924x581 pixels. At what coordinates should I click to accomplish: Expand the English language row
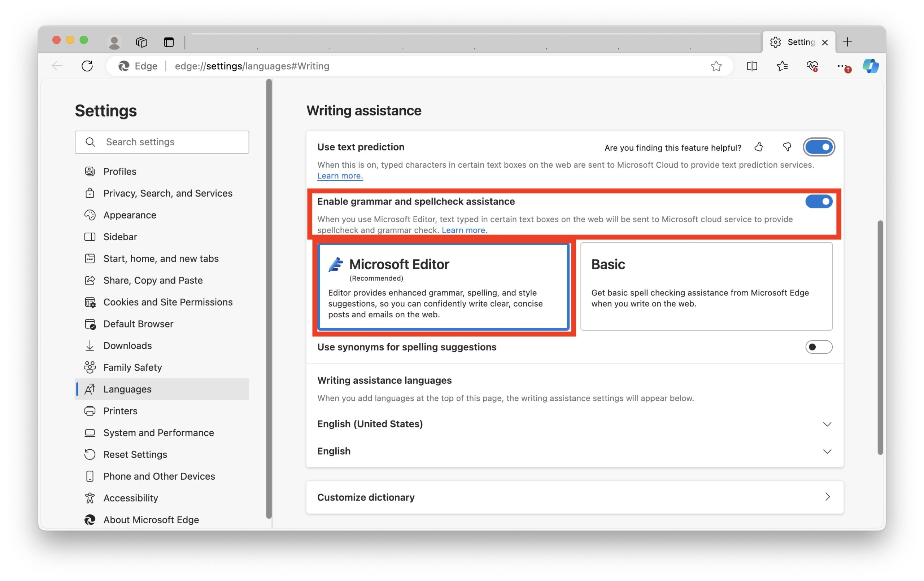pyautogui.click(x=827, y=452)
